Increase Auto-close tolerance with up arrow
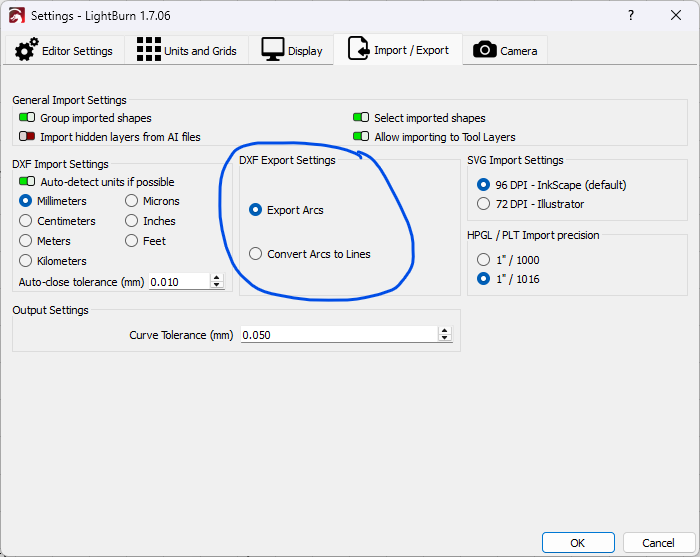 coord(217,278)
